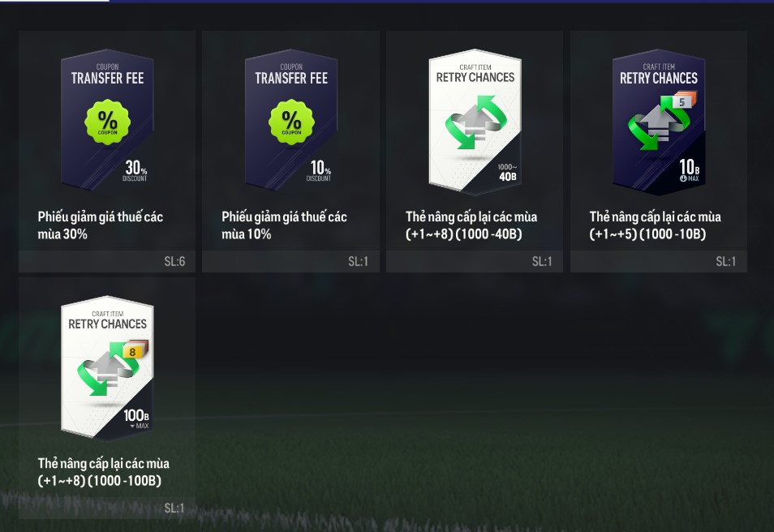Open item Phiếu giảm giá thuế các mùa 10%
The image size is (774, 532).
(284, 225)
